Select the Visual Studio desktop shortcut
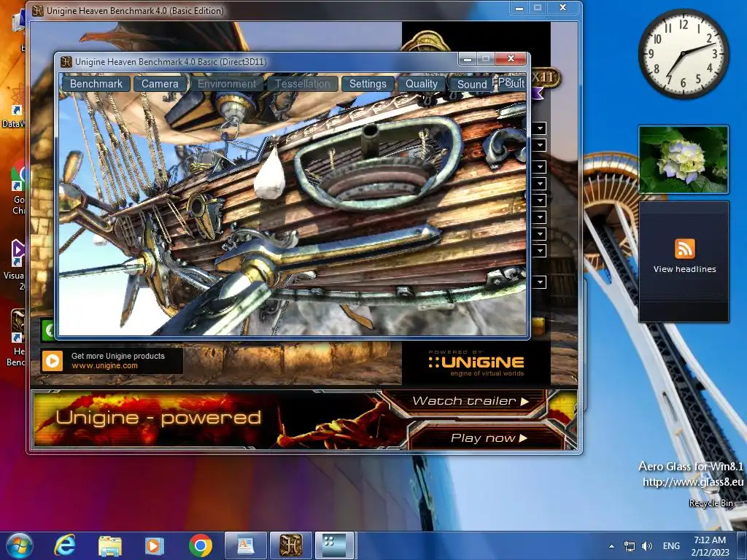 pos(16,264)
